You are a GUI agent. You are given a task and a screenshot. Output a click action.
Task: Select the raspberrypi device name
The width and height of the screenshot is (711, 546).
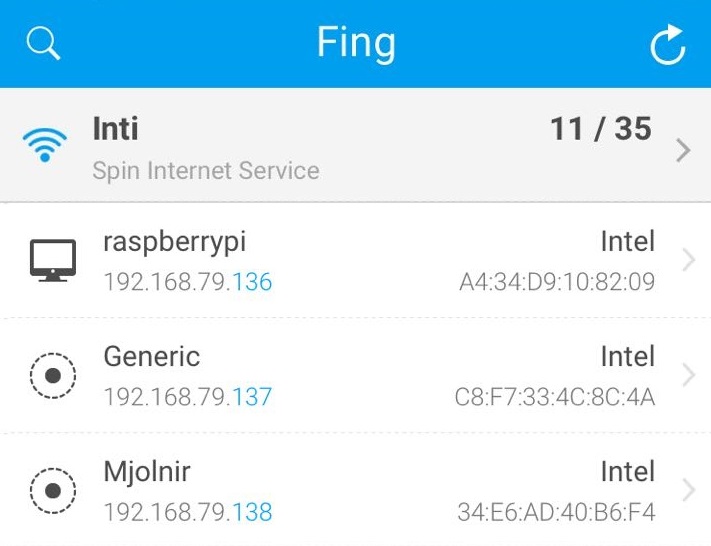[175, 242]
